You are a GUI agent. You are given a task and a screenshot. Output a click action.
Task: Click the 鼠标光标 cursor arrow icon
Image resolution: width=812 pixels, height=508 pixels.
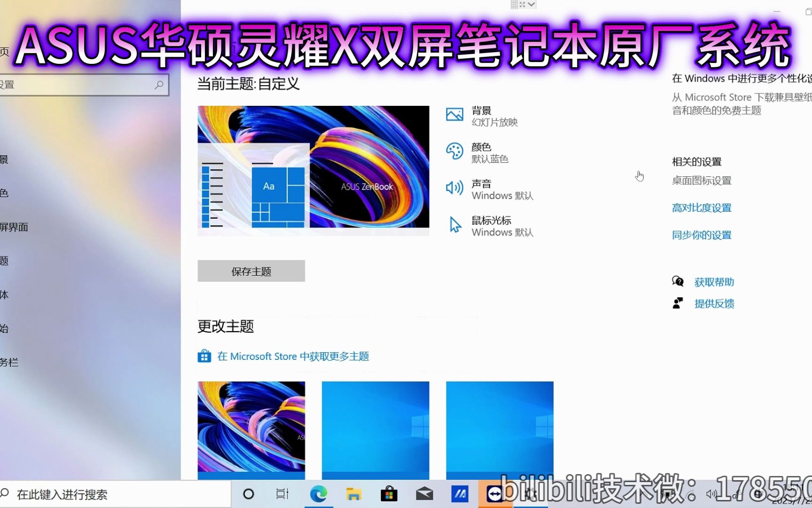pyautogui.click(x=455, y=225)
